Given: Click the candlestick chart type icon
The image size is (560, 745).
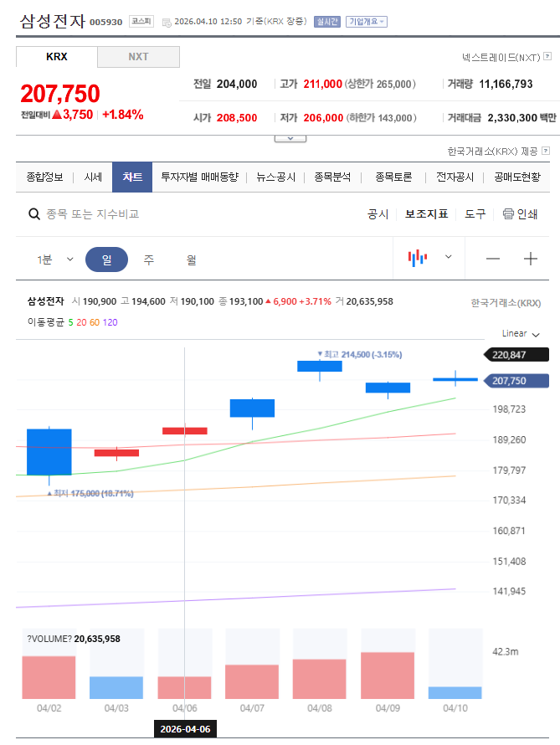Looking at the screenshot, I should (418, 258).
